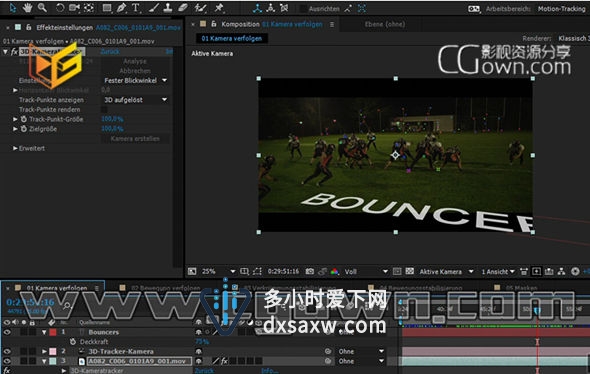Expand the Erweitert section
Image resolution: width=590 pixels, height=374 pixels.
15,148
